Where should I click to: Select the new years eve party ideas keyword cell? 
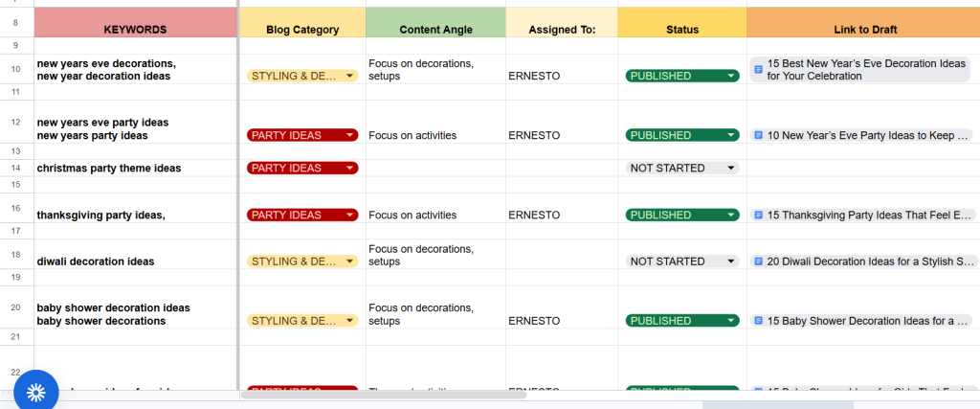coord(136,122)
